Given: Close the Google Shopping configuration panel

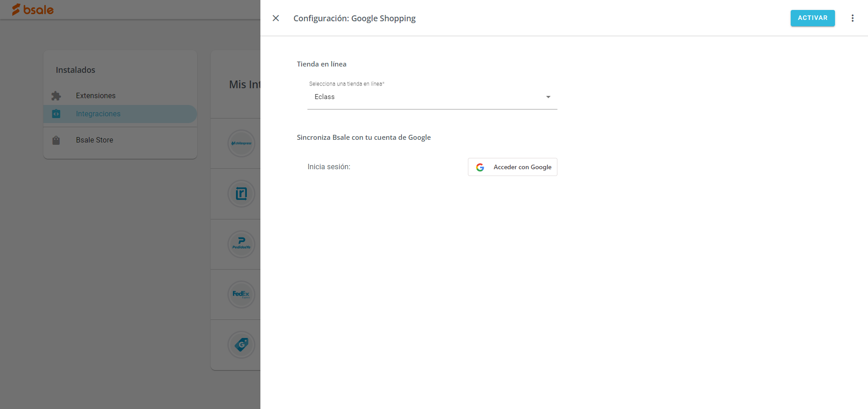Looking at the screenshot, I should point(276,18).
